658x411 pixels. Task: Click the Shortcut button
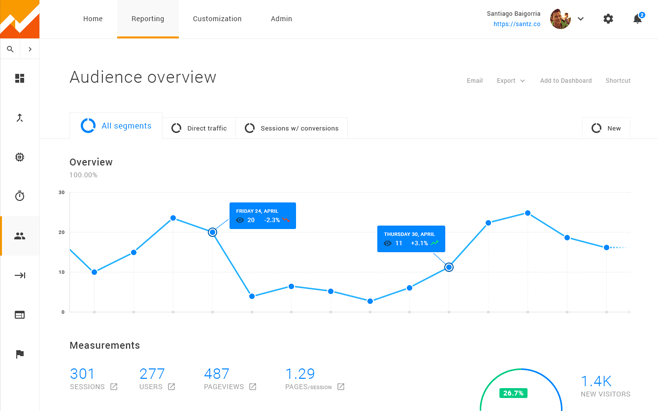coord(618,81)
